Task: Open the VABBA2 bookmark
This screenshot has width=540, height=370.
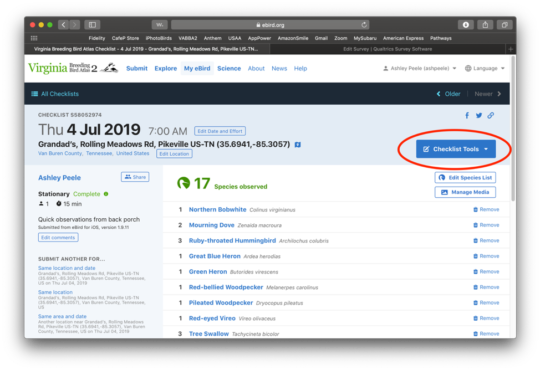Action: pyautogui.click(x=188, y=38)
